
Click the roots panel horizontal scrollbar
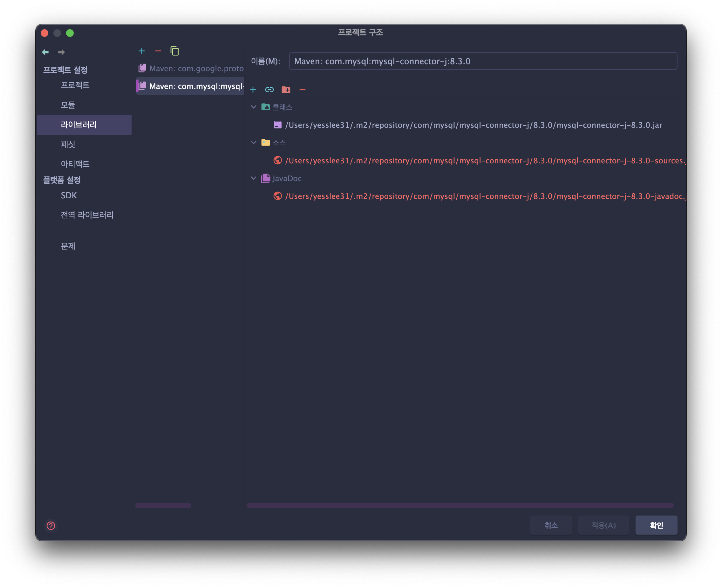click(x=460, y=505)
